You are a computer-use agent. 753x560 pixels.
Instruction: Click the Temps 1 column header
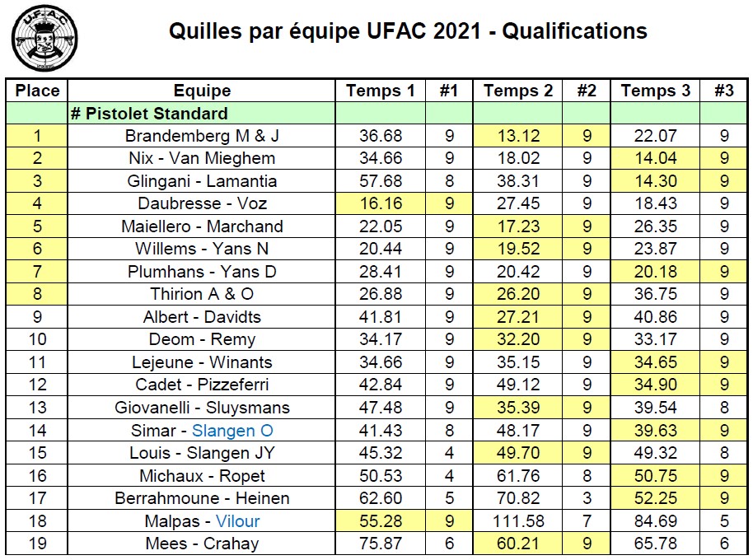click(381, 91)
